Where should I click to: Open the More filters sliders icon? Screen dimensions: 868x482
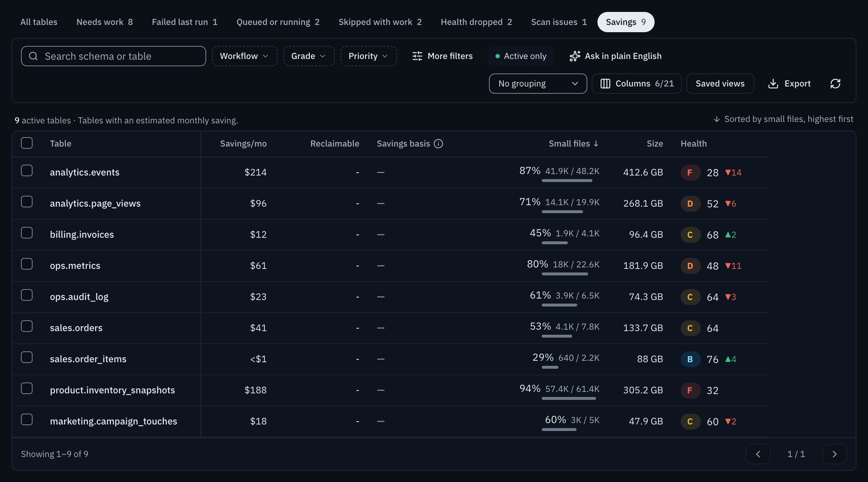(x=417, y=56)
